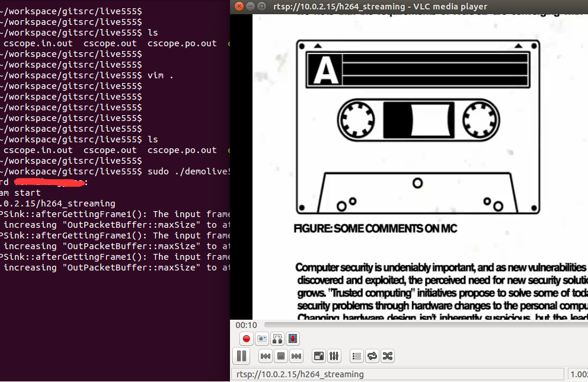Toggle loop repeat mode

coord(372,356)
